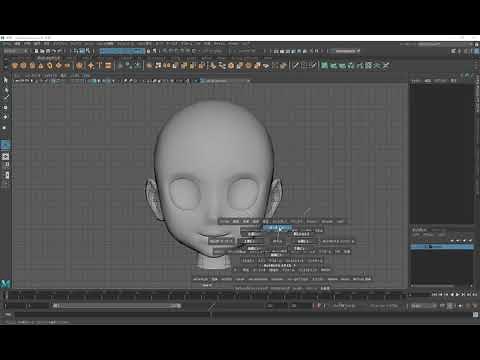
Task: Open the Symmetry dropdown on status line
Action: point(246,51)
